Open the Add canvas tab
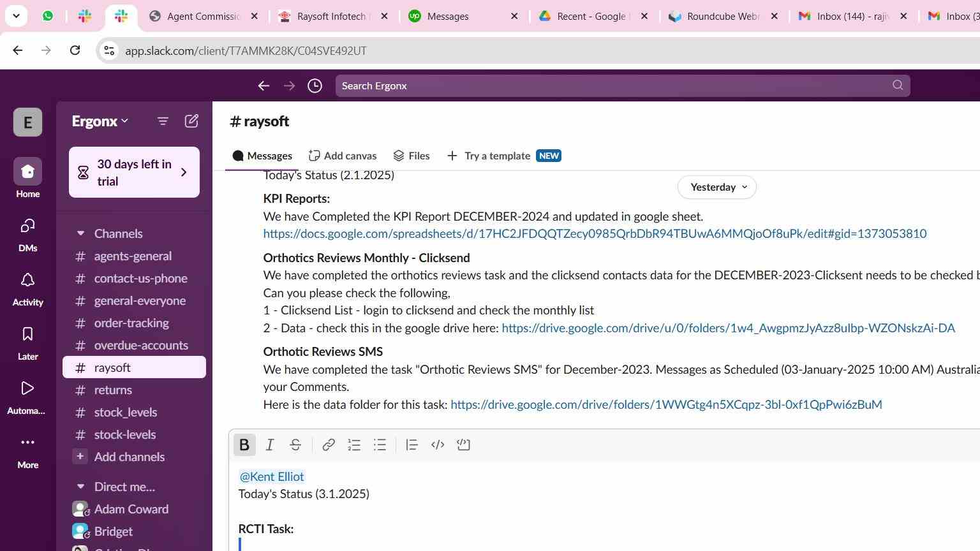 tap(343, 156)
